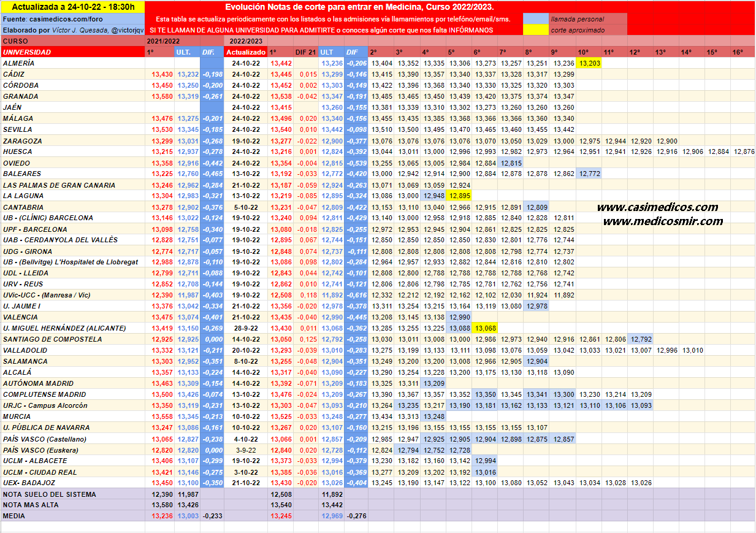Select the 'corte aproximado' legend label
Image resolution: width=756 pixels, height=533 pixels.
click(578, 30)
